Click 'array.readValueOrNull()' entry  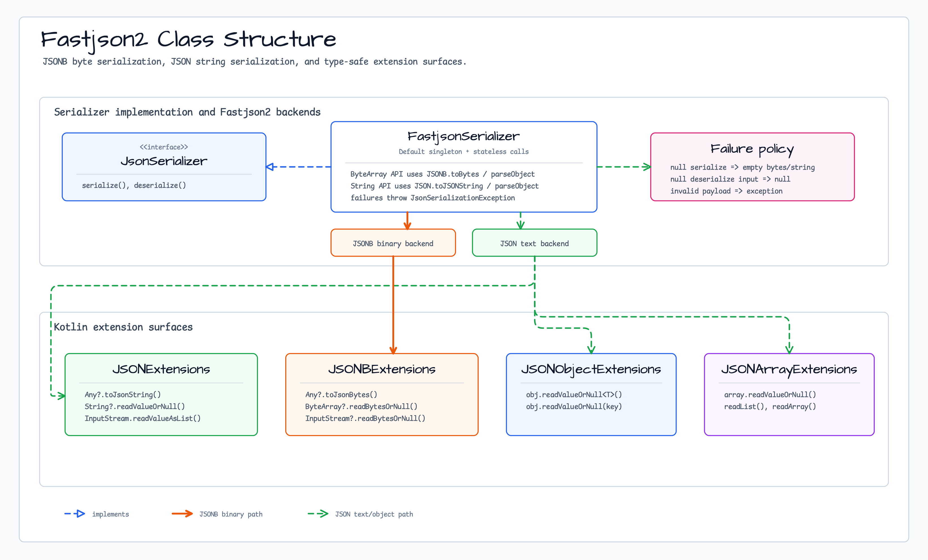[x=770, y=395]
